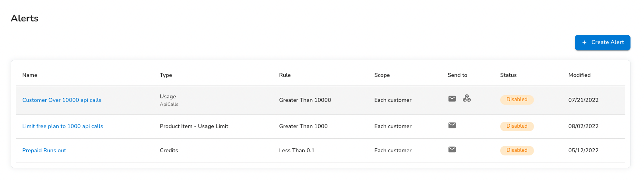Image resolution: width=644 pixels, height=180 pixels.
Task: Click email icon for Customer Over 10000 alert
Action: 452,99
